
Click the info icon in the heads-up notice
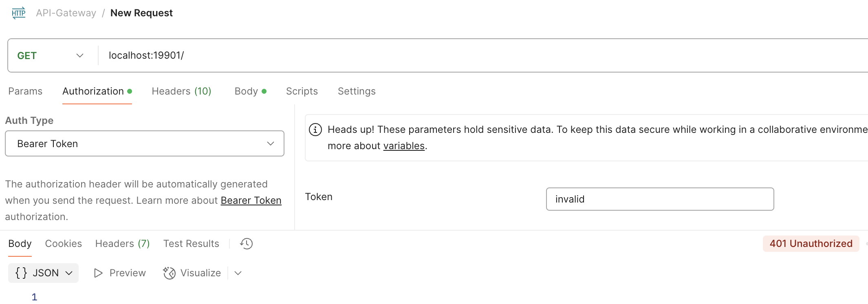[315, 130]
